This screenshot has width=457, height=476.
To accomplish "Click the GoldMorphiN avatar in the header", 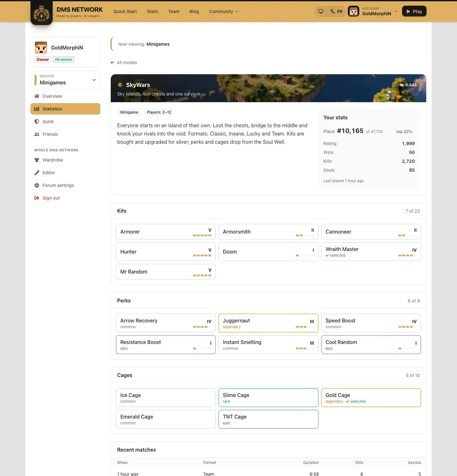I will (354, 11).
